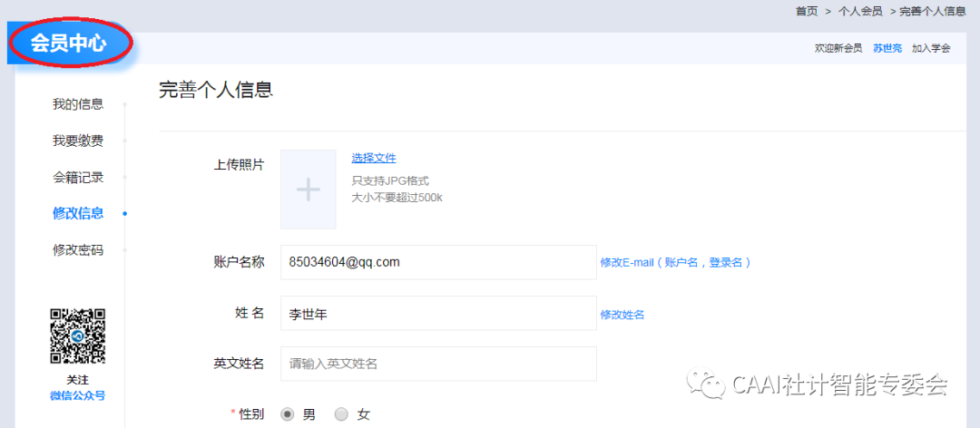Open 修改密码 sidebar item
The image size is (980, 428).
click(78, 249)
